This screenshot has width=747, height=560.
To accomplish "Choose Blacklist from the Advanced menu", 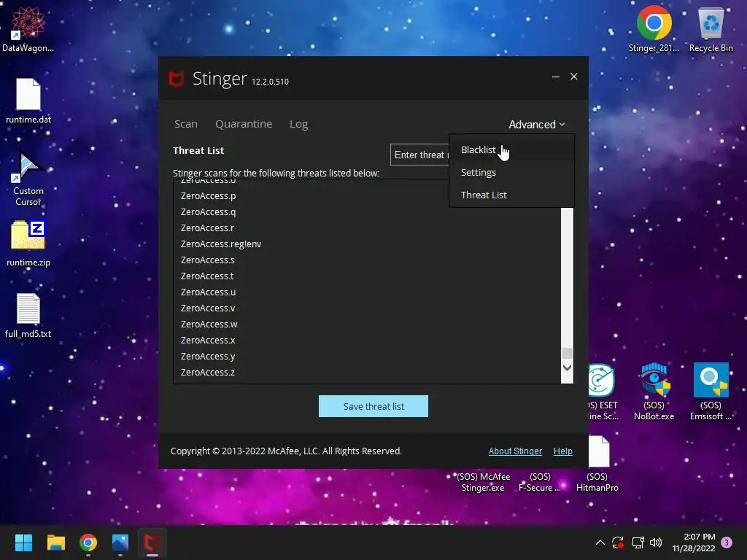I will (511, 149).
